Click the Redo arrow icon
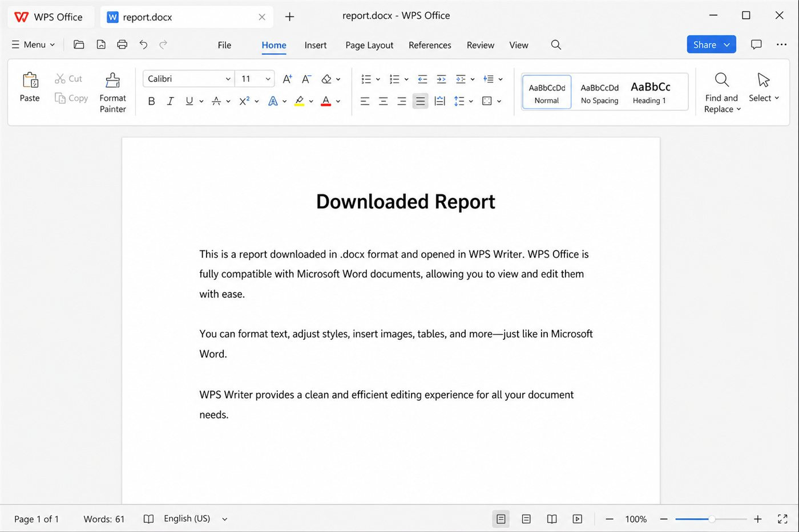Screen dimensions: 799x532 tap(163, 44)
